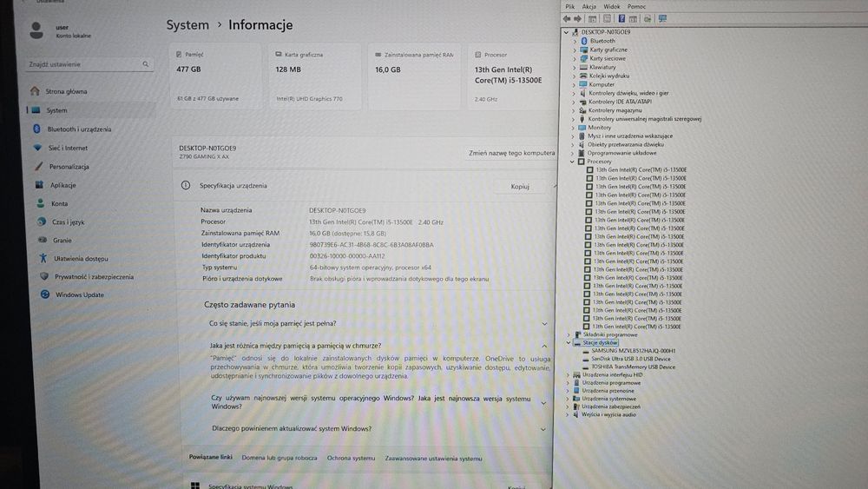Collapse DESKTOP-N0TGOE9 root node chevron

(x=566, y=32)
